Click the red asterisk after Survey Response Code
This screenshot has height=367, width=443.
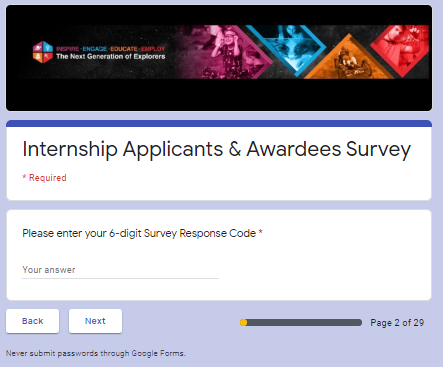pyautogui.click(x=261, y=232)
